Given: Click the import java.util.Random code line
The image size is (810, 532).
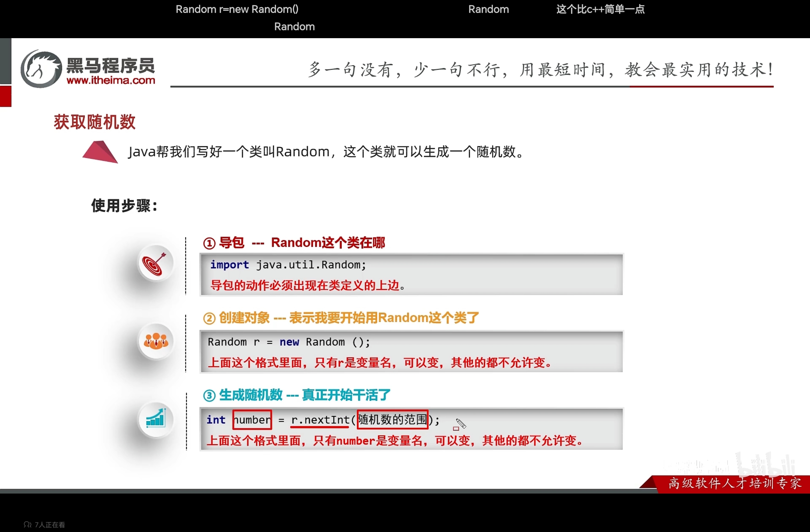Looking at the screenshot, I should point(288,265).
